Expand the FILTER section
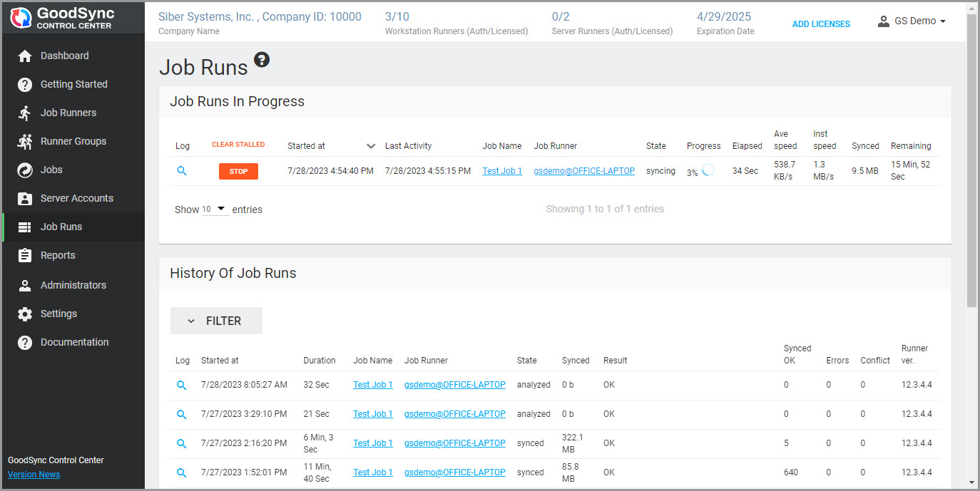Image resolution: width=980 pixels, height=491 pixels. tap(216, 321)
